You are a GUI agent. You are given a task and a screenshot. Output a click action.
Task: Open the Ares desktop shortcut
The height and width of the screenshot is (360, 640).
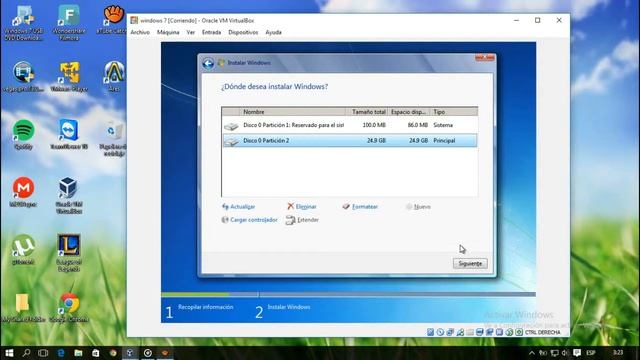click(114, 76)
